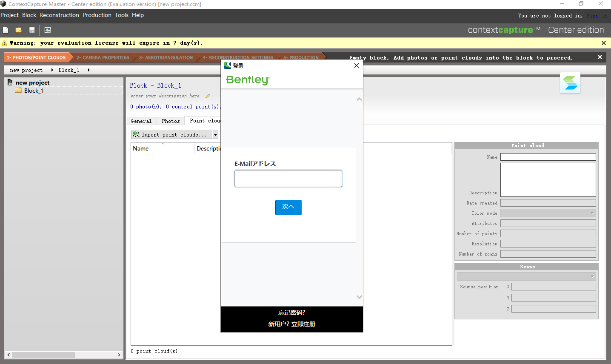Click the E-Mail address input field
Viewport: 611px width, 364px height.
click(288, 179)
